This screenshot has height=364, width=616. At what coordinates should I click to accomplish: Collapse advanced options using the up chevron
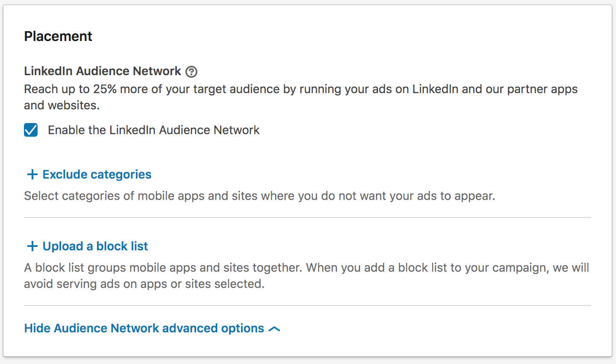pyautogui.click(x=274, y=329)
